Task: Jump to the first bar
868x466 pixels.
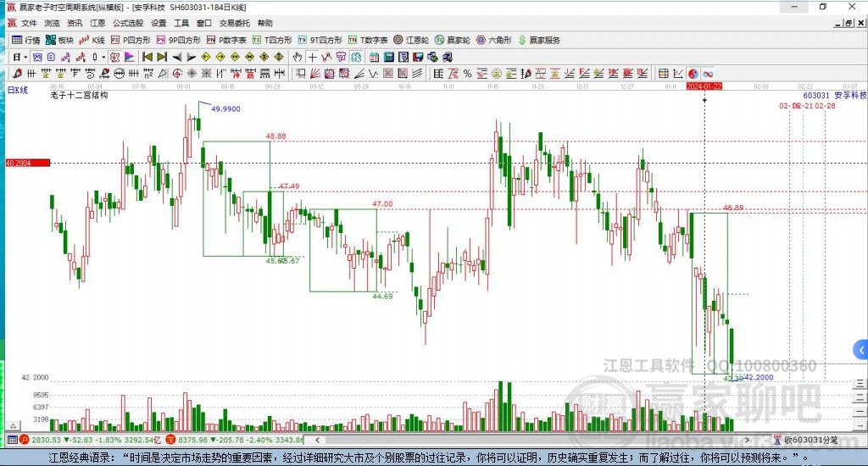Action: [x=147, y=57]
